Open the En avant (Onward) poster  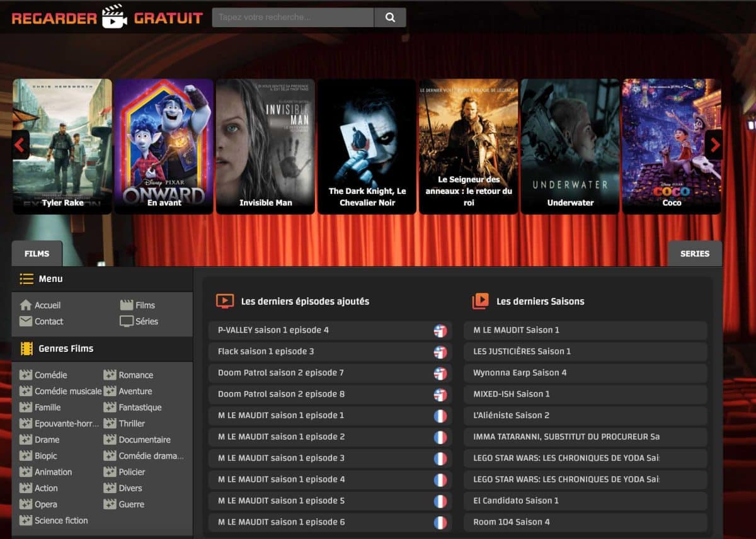tap(164, 146)
